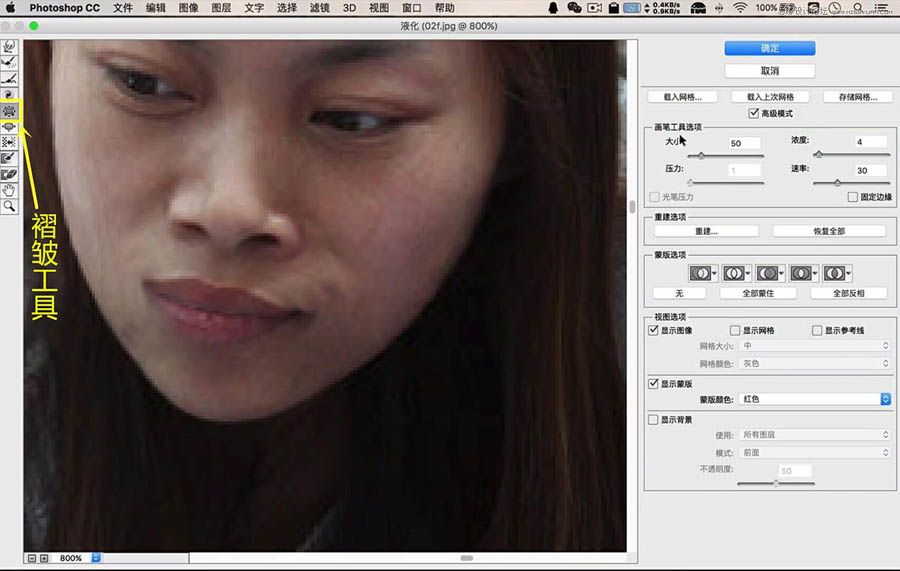Open the 视图 menu
Viewport: 900px width, 571px height.
(x=378, y=7)
